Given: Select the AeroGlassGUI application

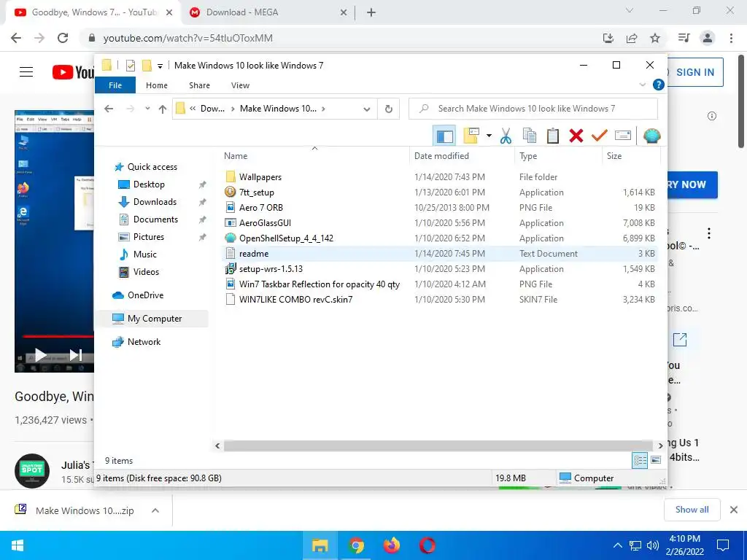Looking at the screenshot, I should coord(265,223).
